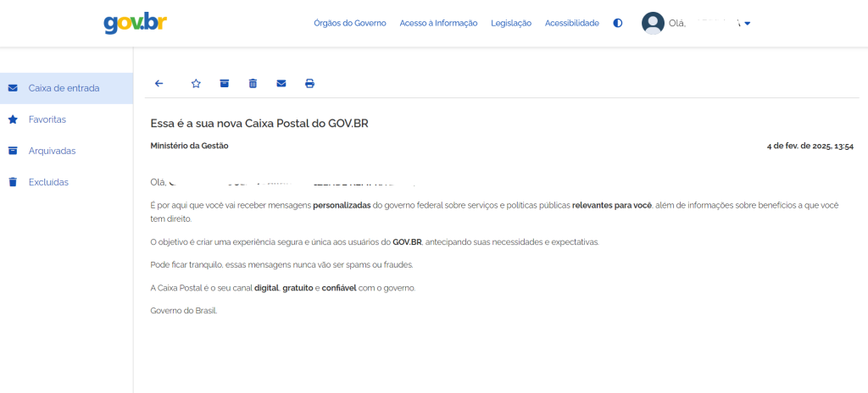The image size is (868, 393).
Task: Open Órgãos do Governo link
Action: coord(350,23)
